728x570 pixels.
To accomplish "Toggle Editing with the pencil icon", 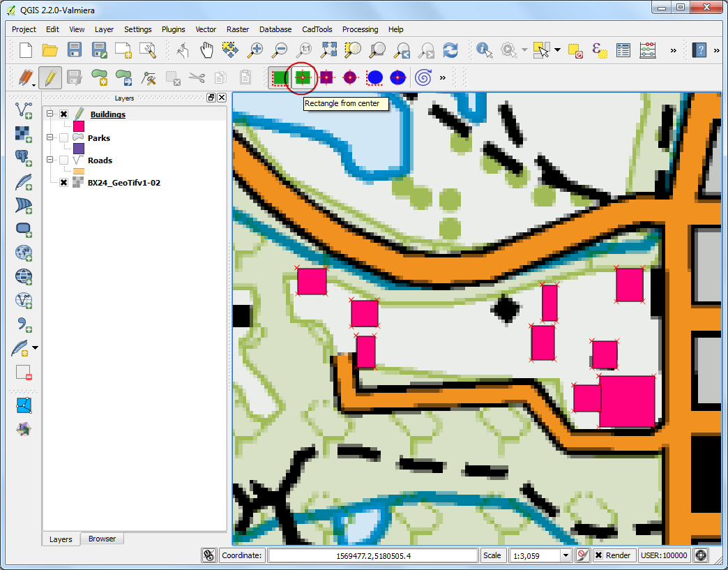I will pos(50,77).
